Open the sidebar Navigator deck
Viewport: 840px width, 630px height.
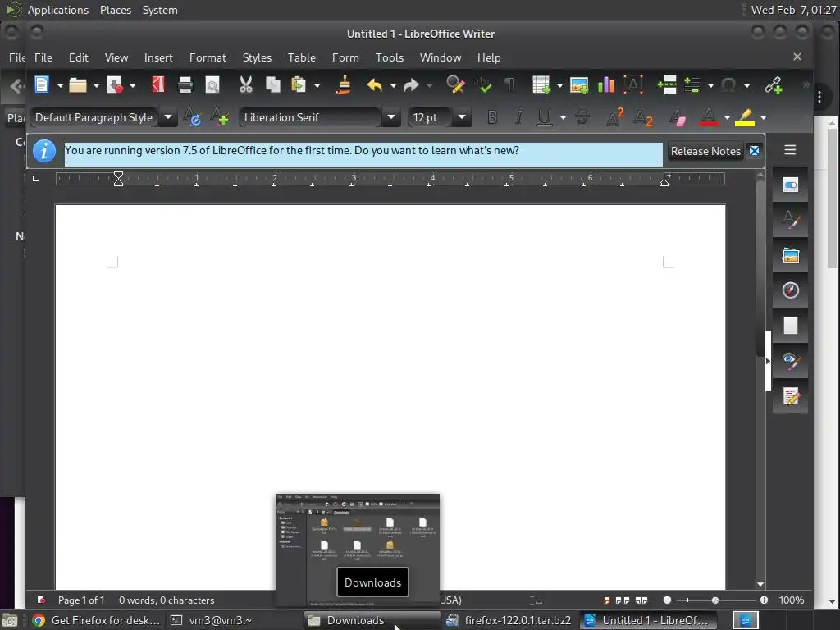pyautogui.click(x=790, y=290)
